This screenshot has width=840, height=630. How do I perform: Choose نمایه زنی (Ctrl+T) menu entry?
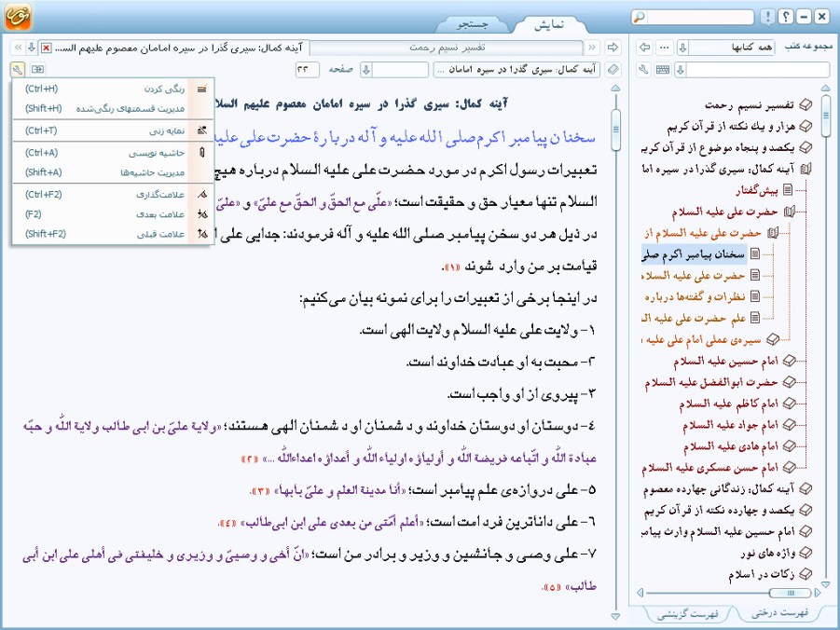[x=113, y=130]
